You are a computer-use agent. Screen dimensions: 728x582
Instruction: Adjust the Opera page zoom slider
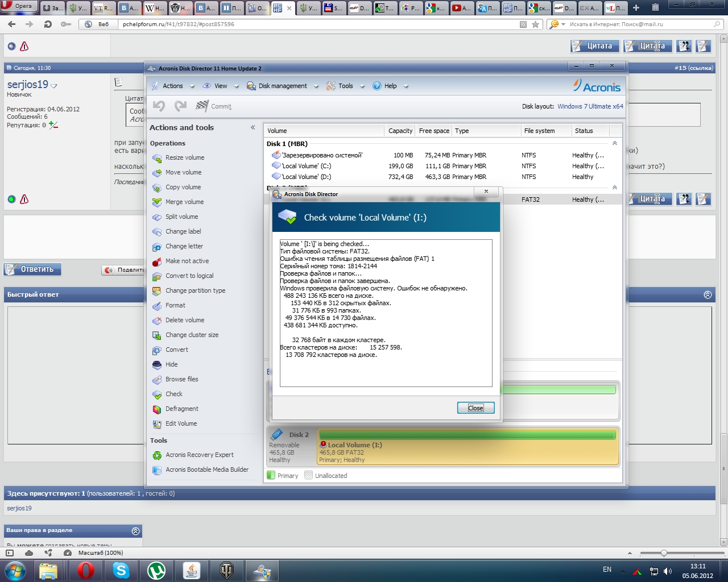663,553
